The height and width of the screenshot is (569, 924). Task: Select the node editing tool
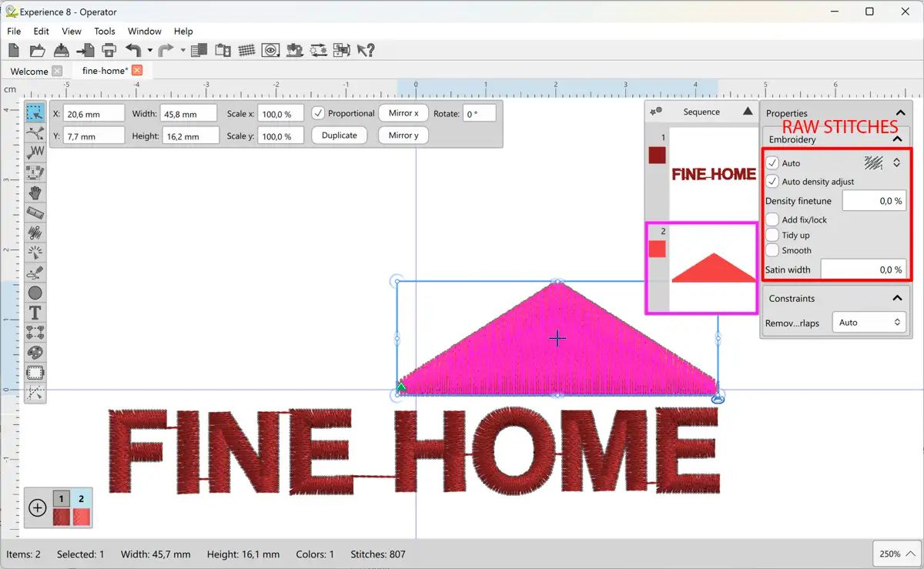pos(35,132)
